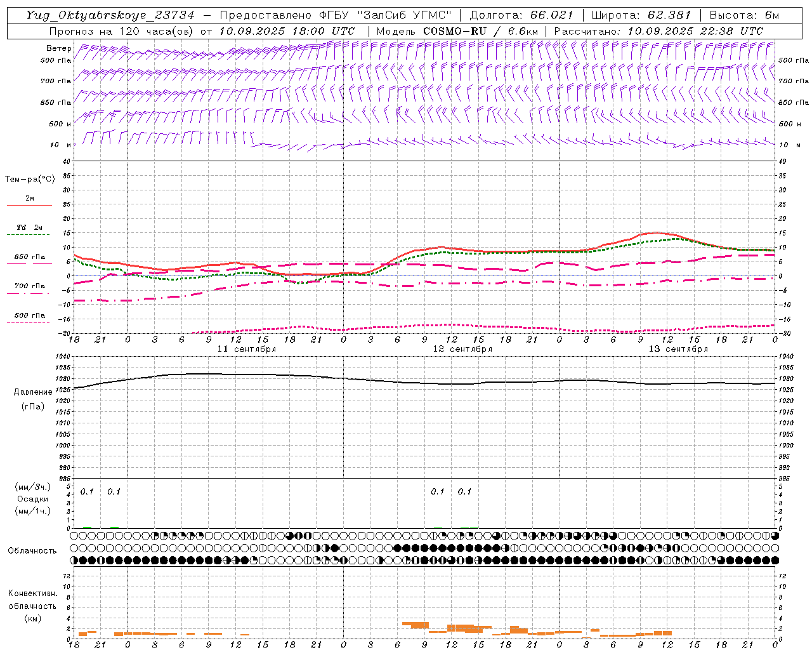The height and width of the screenshot is (650, 812).
Task: Click the pink dotted line sample under legend 500 гПа
Action: (29, 322)
